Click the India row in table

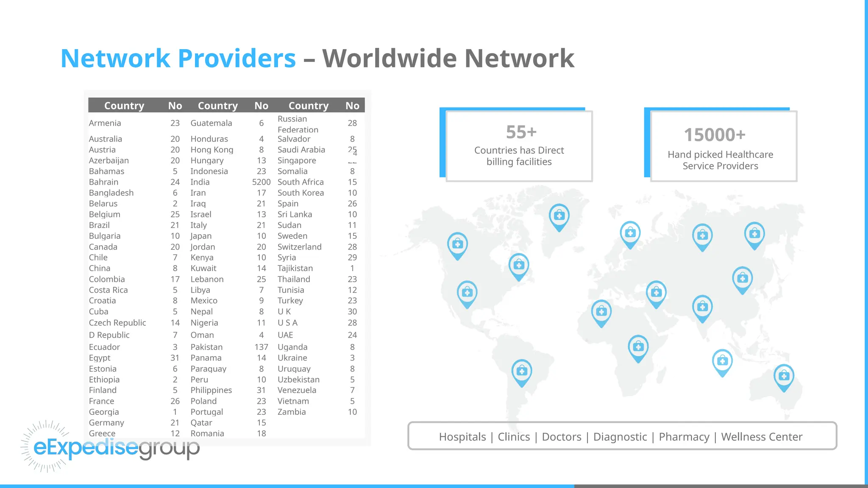click(200, 182)
